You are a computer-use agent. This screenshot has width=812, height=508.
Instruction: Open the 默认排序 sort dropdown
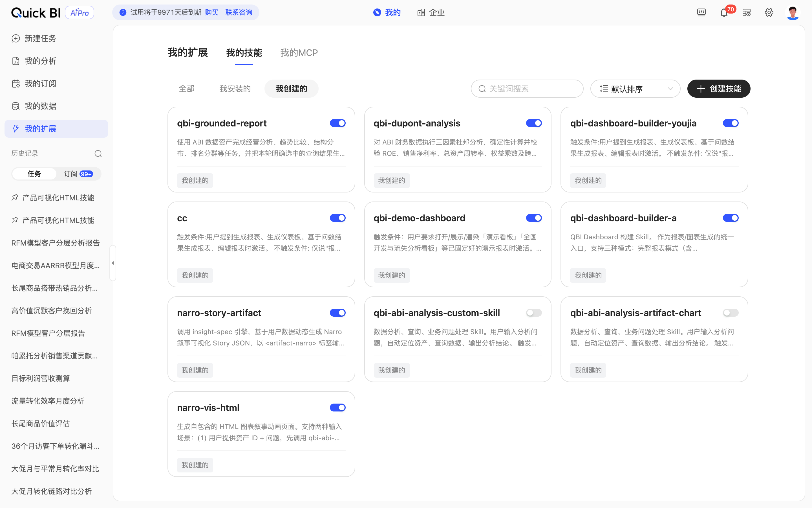(x=635, y=89)
